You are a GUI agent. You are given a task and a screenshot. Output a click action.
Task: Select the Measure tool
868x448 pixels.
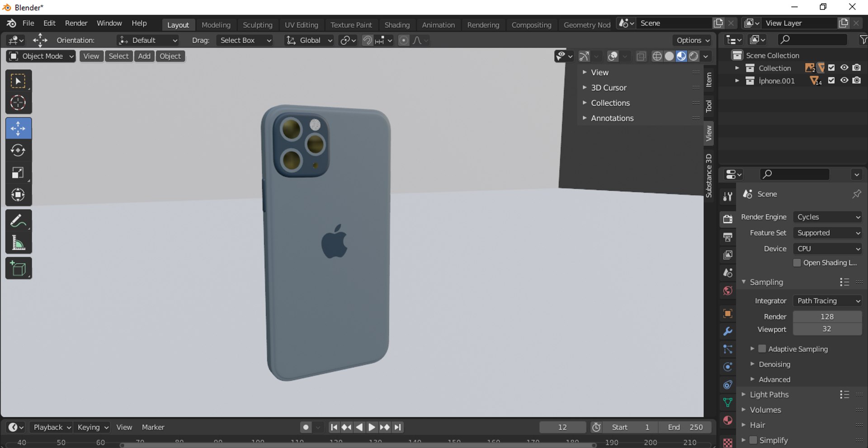(18, 243)
